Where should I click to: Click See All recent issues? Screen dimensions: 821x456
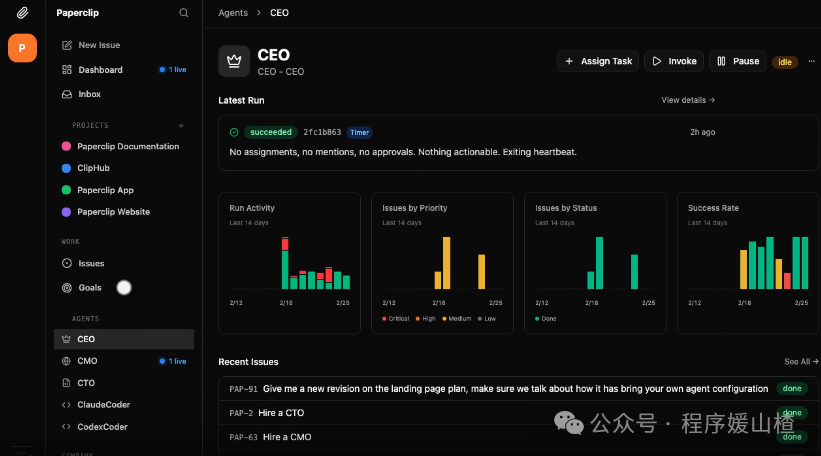coord(801,362)
